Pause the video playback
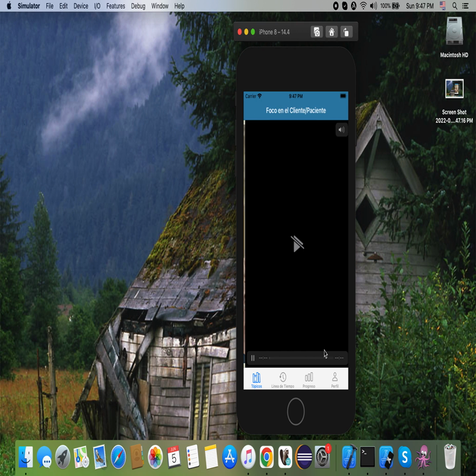This screenshot has width=476, height=476. click(253, 358)
